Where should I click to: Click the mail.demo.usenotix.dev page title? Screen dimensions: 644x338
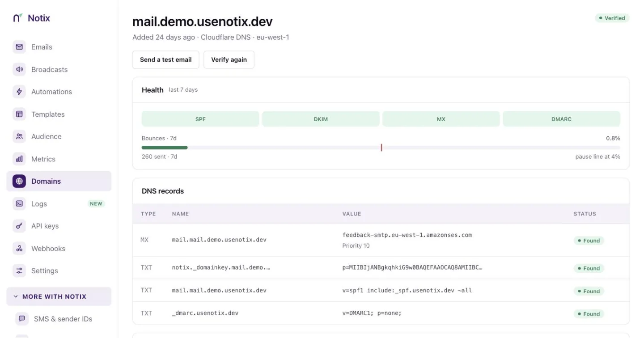[202, 21]
